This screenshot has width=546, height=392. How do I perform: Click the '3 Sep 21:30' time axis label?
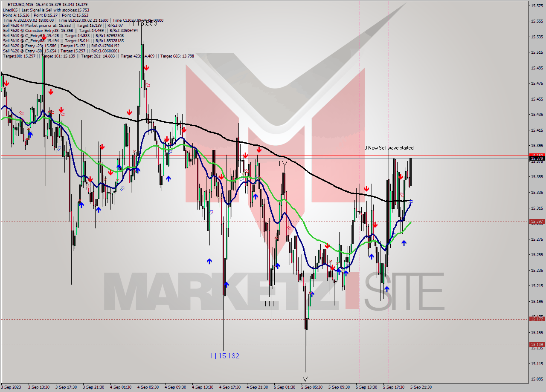pos(93,387)
